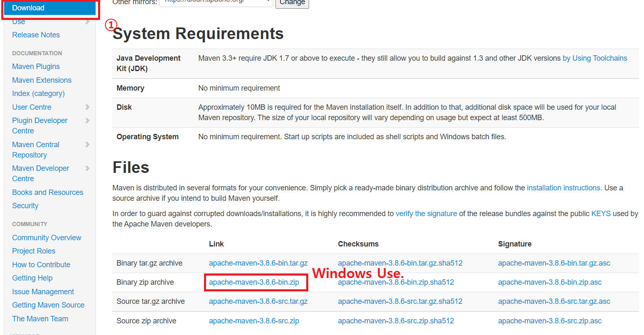Image resolution: width=644 pixels, height=335 pixels.
Task: Follow the 'verify the signature' link
Action: tap(426, 214)
